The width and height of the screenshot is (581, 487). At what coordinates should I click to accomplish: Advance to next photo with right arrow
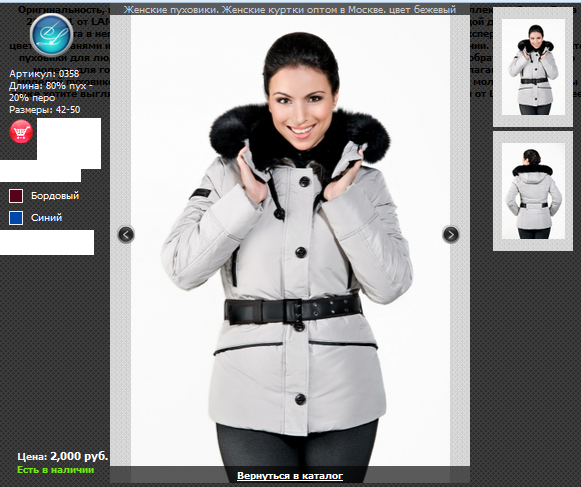click(451, 235)
